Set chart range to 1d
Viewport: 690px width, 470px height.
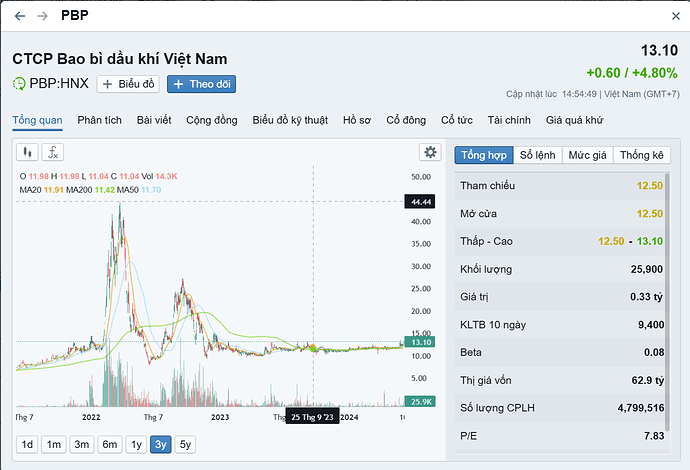(27, 444)
